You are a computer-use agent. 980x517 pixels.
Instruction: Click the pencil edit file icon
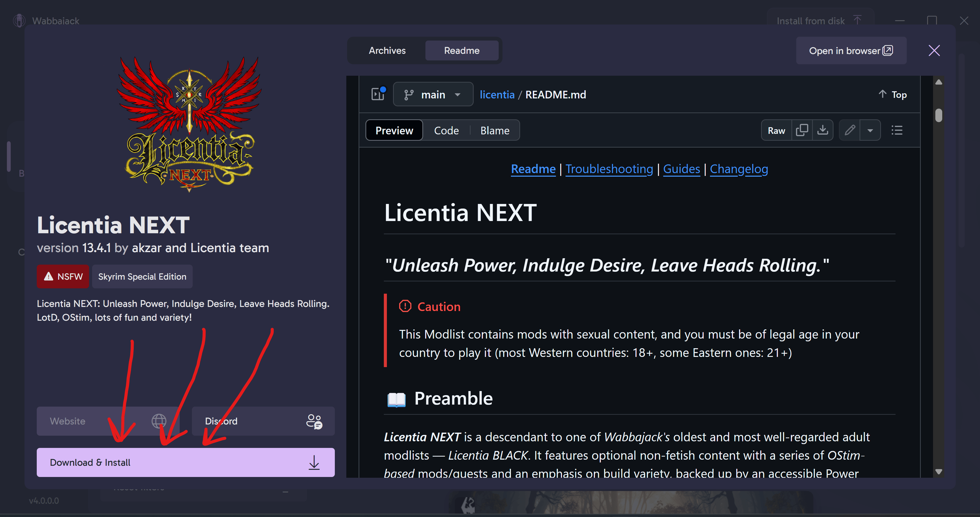850,130
